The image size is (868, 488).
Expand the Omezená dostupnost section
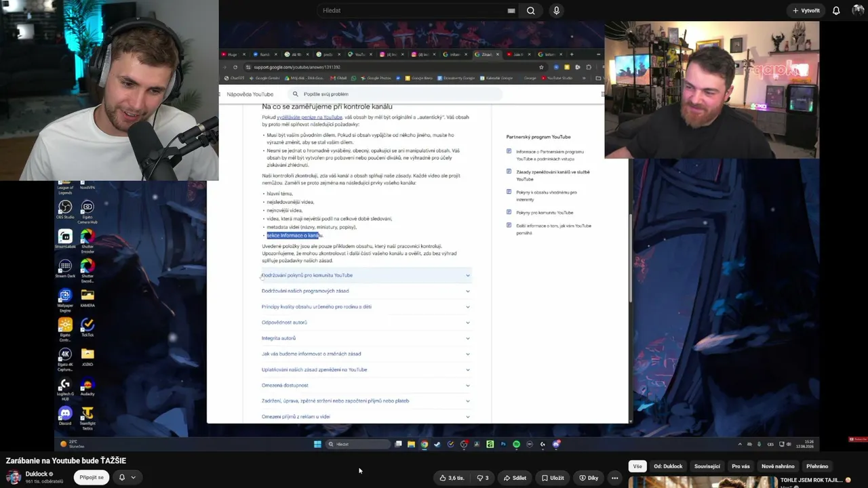tap(366, 385)
